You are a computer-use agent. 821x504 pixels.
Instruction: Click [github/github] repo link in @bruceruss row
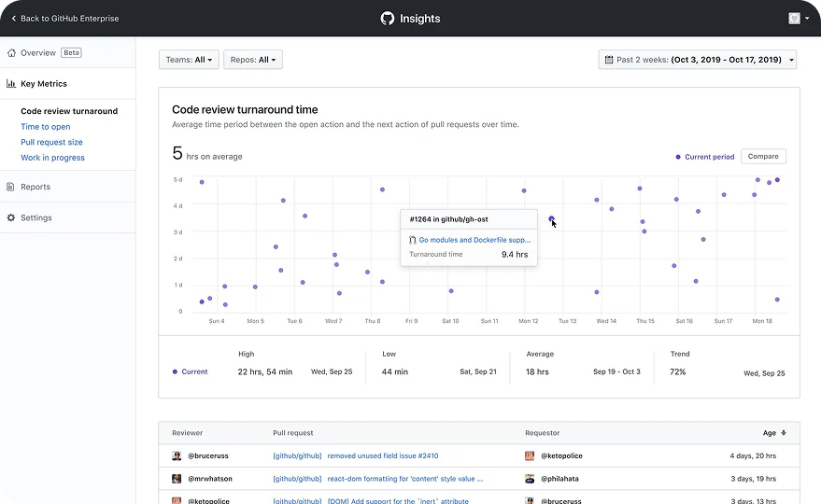coord(297,455)
